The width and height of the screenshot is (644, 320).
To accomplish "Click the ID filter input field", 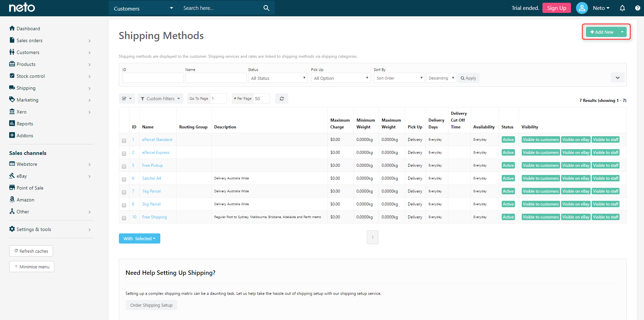I will pyautogui.click(x=153, y=78).
